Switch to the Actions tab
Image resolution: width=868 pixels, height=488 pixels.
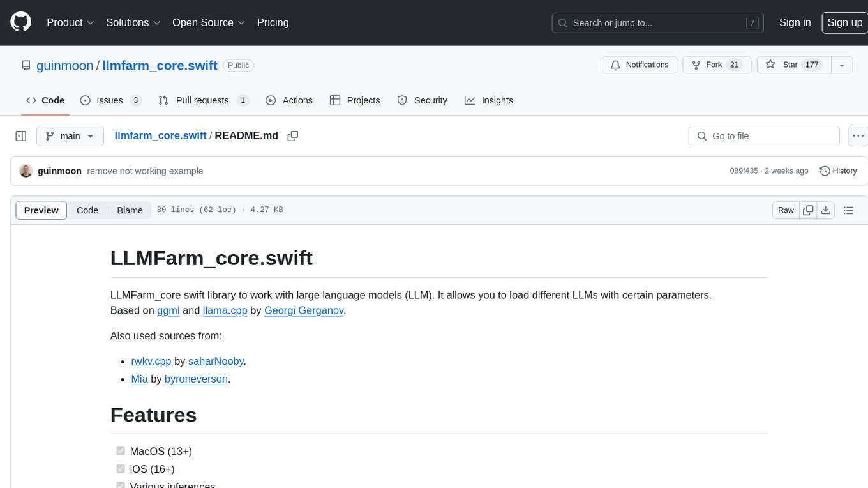[289, 100]
